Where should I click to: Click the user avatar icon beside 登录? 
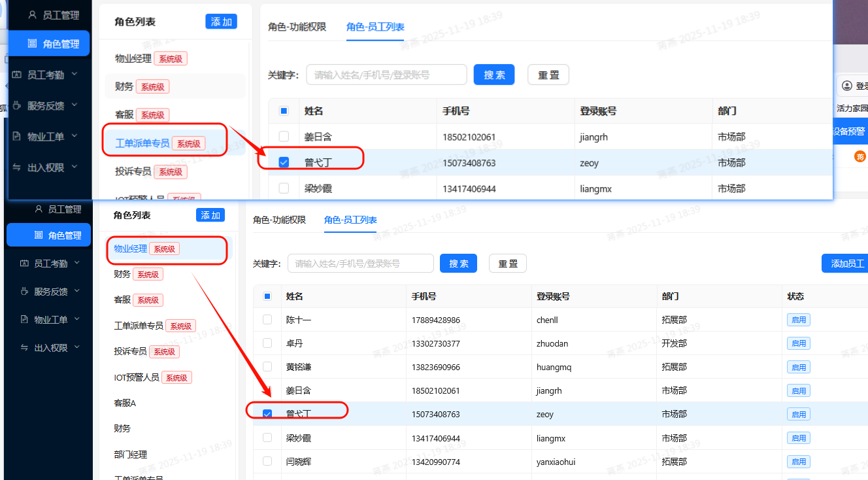pyautogui.click(x=847, y=86)
